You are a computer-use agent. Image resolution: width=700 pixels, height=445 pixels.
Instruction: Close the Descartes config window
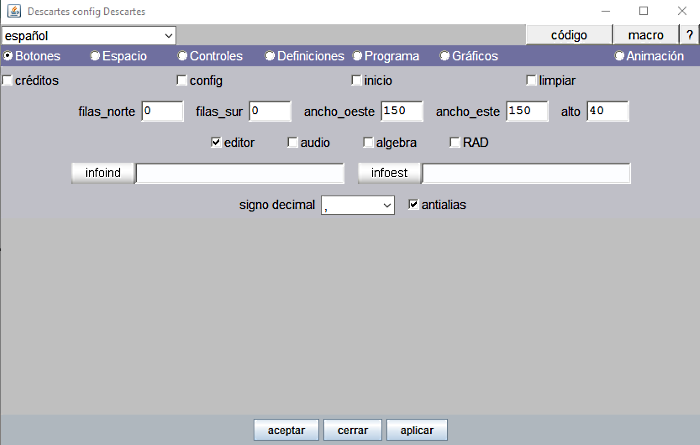click(682, 11)
